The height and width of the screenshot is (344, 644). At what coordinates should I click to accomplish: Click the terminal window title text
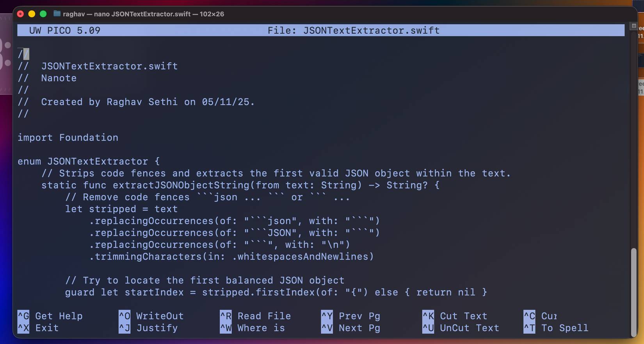click(x=143, y=14)
